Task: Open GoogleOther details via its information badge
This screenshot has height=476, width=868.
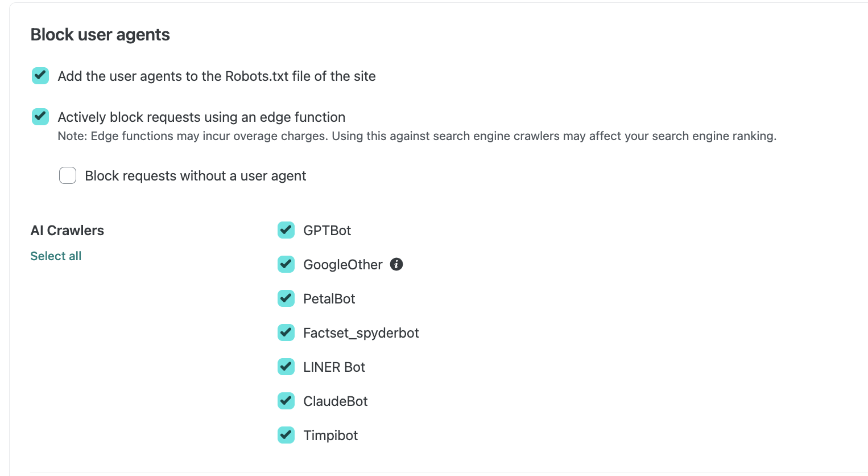Action: pyautogui.click(x=396, y=264)
